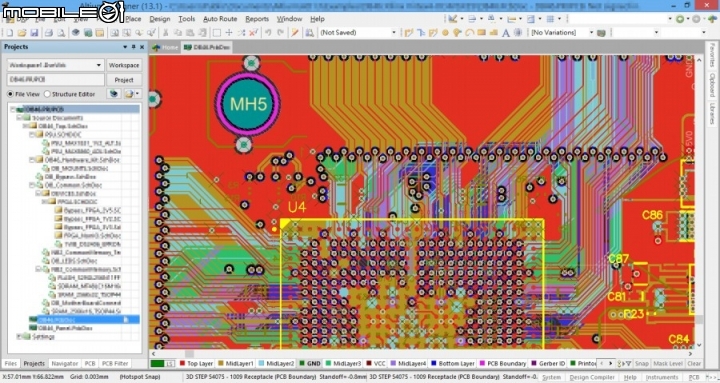720x383 pixels.
Task: Click the Place Pad round icon
Action: 445,33
